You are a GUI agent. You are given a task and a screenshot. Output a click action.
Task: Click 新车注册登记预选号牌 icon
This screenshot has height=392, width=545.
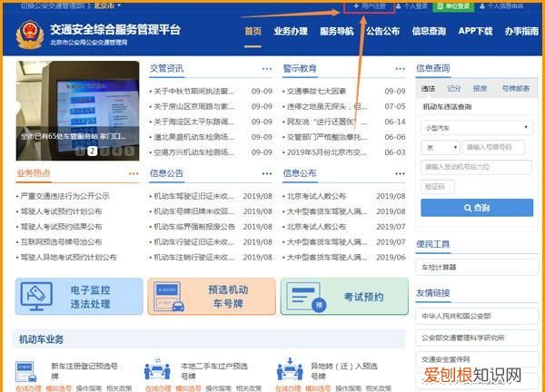[x=26, y=371]
